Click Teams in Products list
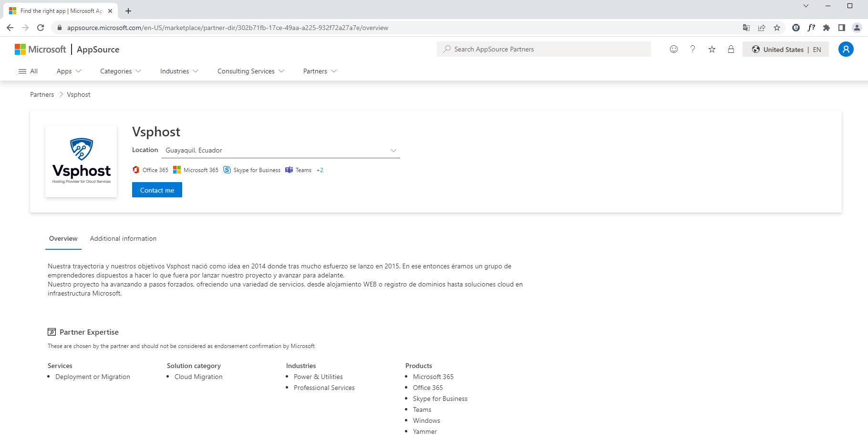Screen dimensions: 868x440 tap(422, 409)
